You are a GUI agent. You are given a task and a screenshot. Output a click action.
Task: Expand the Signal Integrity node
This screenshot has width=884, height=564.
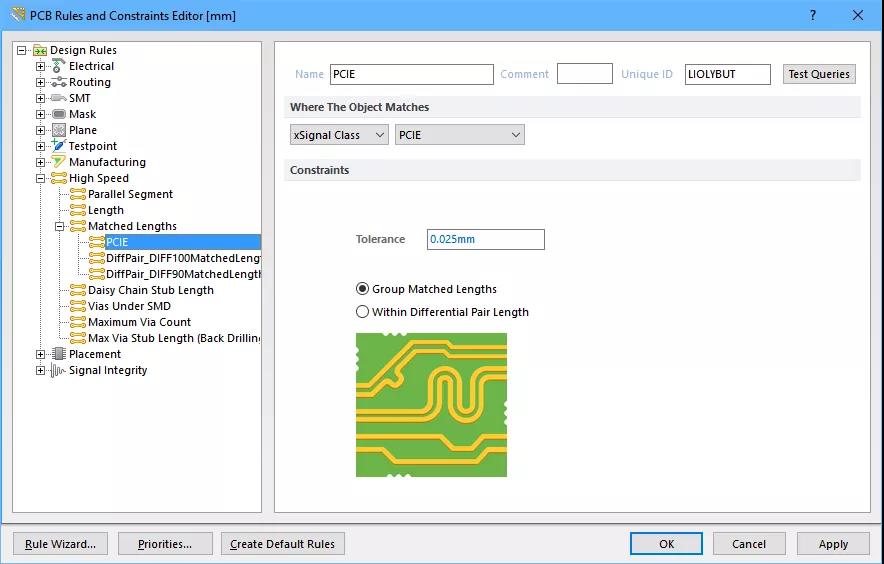click(40, 371)
